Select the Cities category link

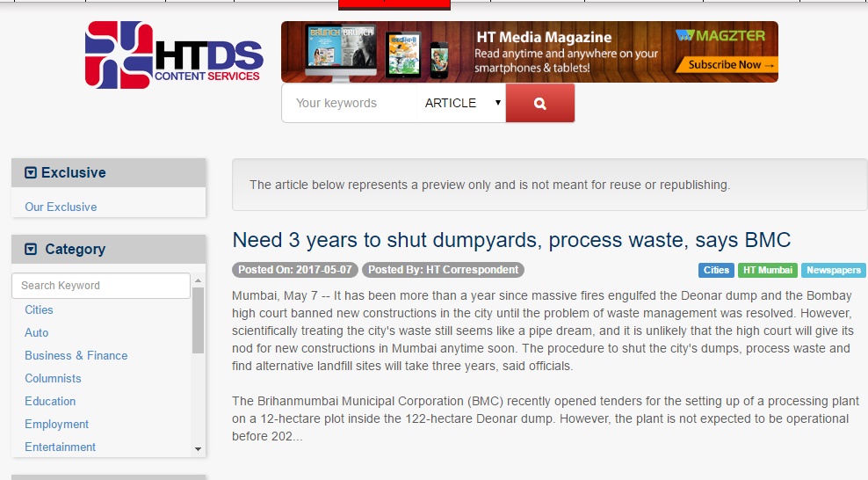(39, 310)
